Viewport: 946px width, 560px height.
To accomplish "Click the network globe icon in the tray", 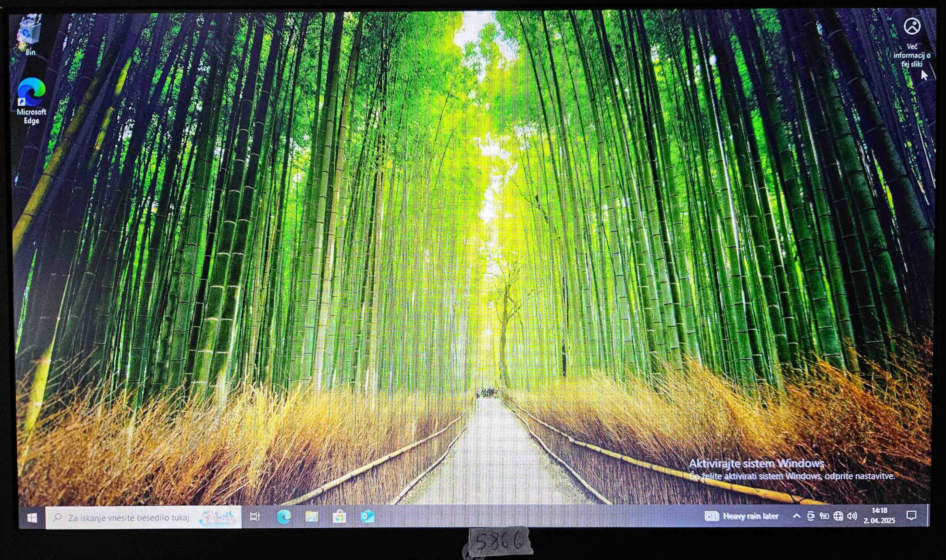I will point(839,516).
